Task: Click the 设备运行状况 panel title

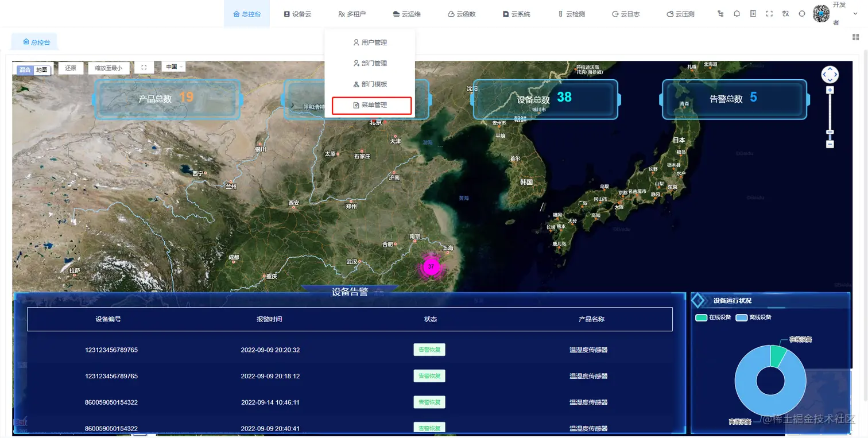Action: click(732, 300)
